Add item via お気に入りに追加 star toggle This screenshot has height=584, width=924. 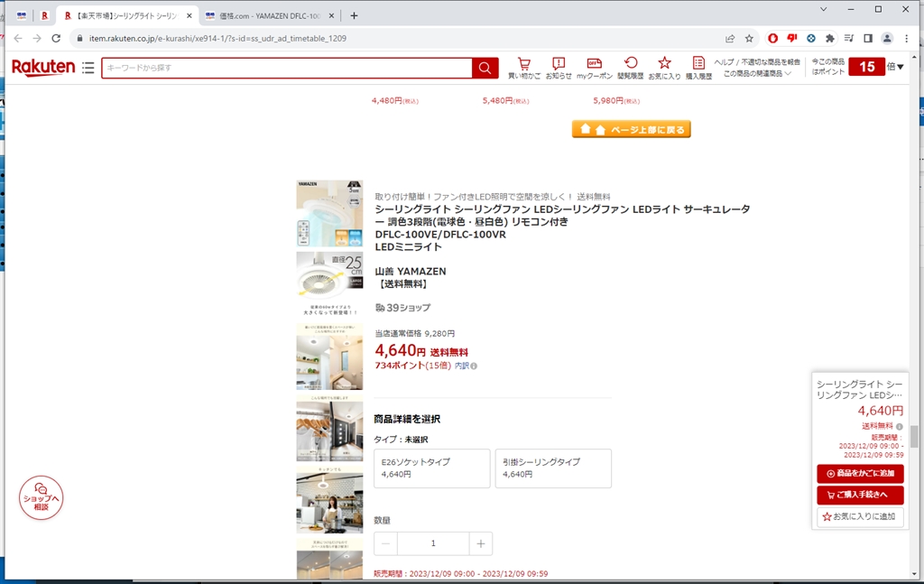pos(859,516)
